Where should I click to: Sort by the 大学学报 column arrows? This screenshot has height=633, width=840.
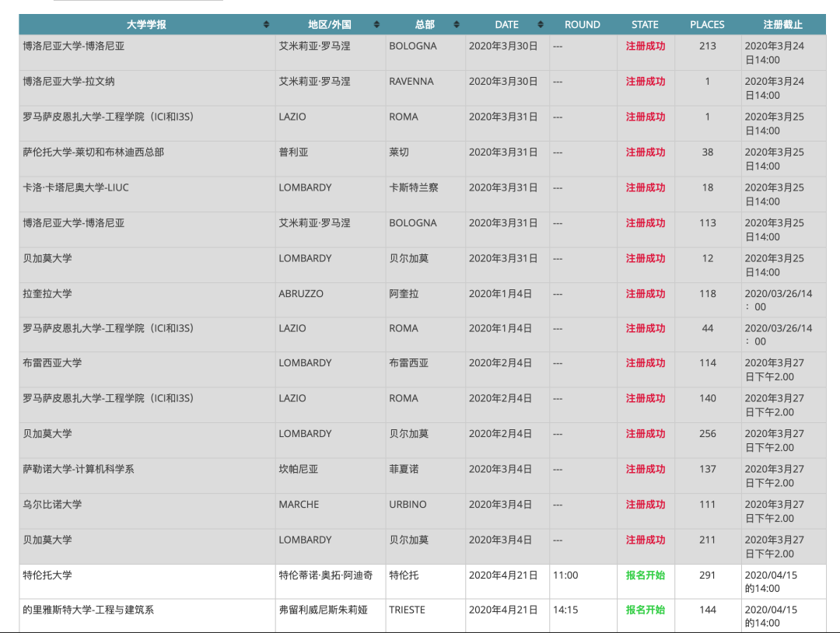pyautogui.click(x=266, y=25)
